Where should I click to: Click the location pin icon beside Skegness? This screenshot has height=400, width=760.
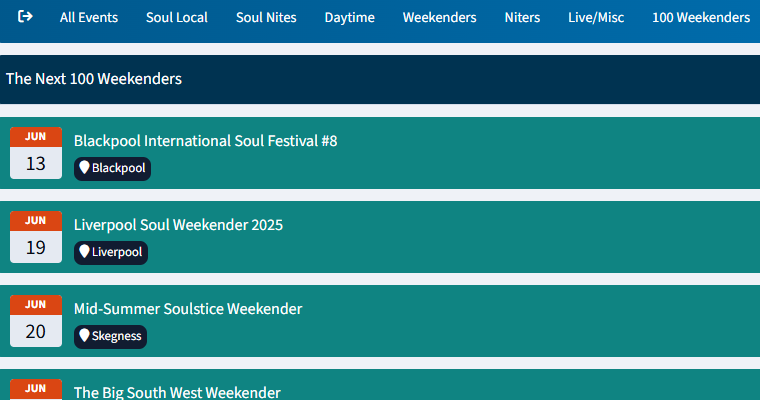point(84,336)
